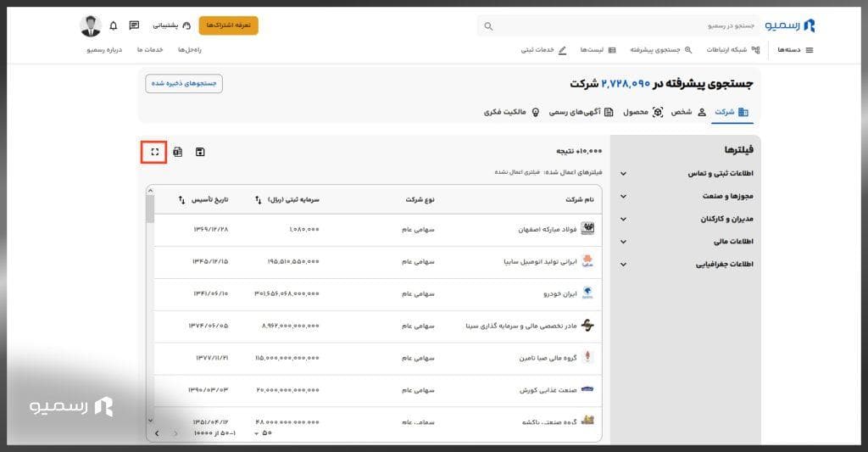
Task: Sort by تاریخ تأسیس column arrows
Action: point(181,199)
